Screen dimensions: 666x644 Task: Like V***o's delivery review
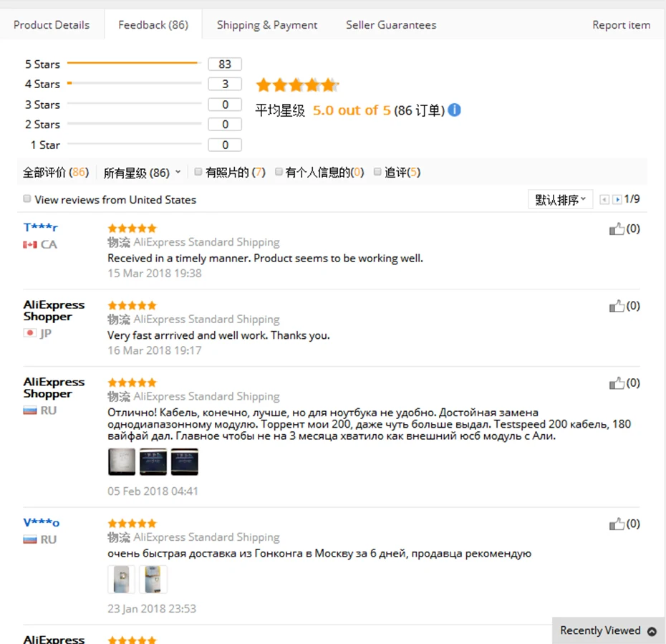tap(617, 524)
